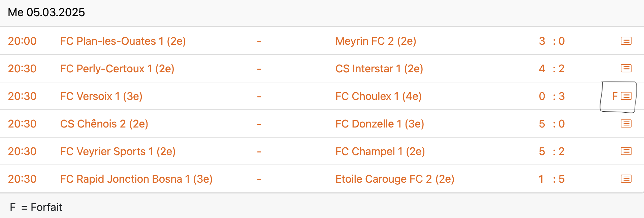Open FC Plan-les-Ouates 1 team link
Viewport: 644px width, 218px height.
[x=123, y=41]
